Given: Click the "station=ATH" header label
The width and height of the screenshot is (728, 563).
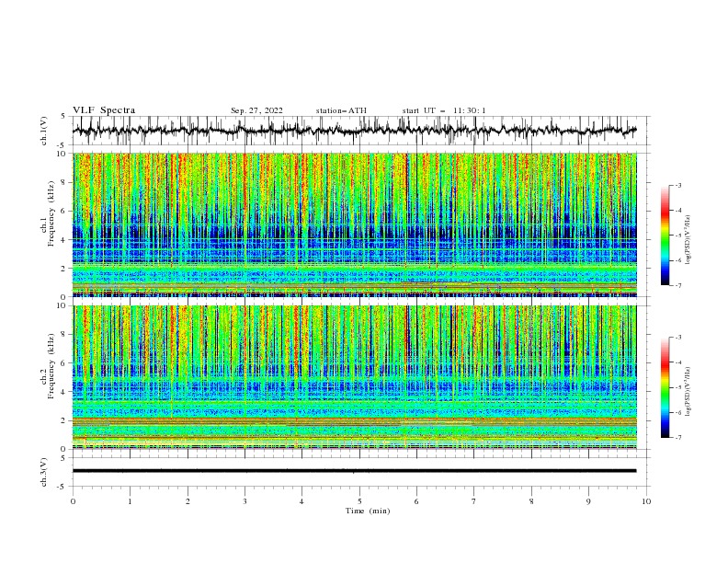Looking at the screenshot, I should point(341,110).
